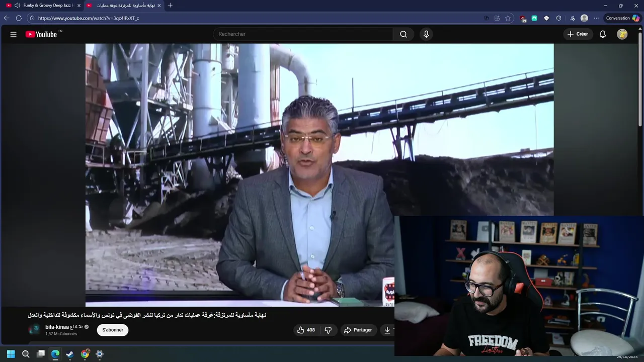Add page to favorites star
Image resolution: width=644 pixels, height=362 pixels.
[508, 18]
